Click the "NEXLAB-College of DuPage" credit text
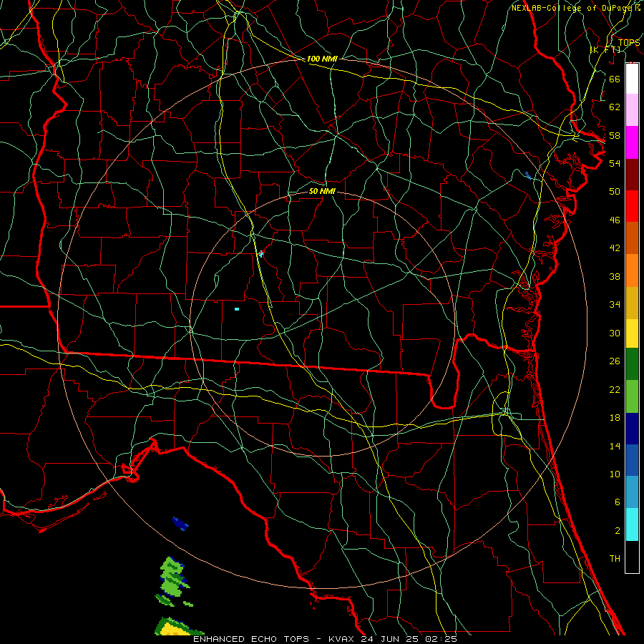This screenshot has width=644, height=644. coord(572,8)
